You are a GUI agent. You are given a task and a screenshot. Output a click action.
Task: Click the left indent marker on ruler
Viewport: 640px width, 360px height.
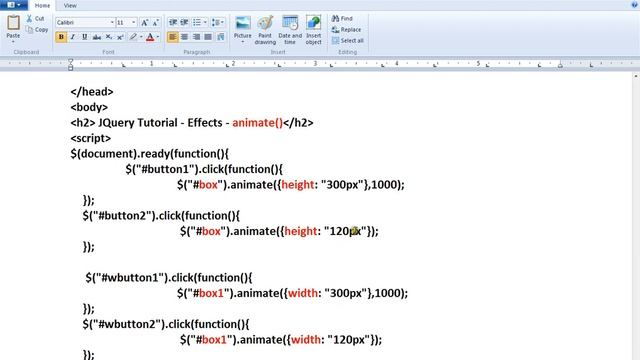point(71,64)
